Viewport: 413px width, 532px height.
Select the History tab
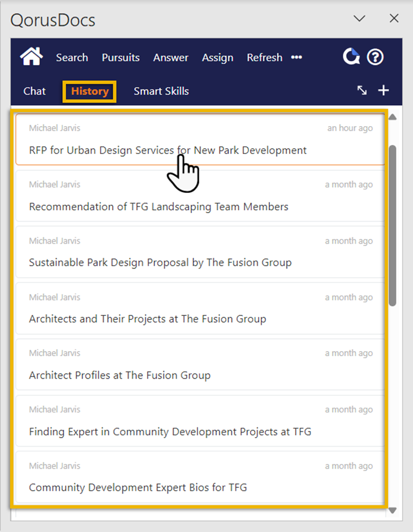89,91
